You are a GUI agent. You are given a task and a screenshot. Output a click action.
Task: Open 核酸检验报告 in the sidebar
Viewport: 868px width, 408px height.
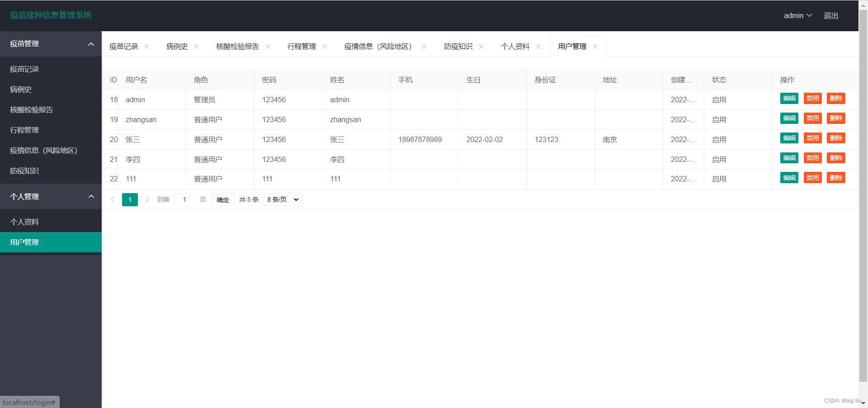[51, 110]
